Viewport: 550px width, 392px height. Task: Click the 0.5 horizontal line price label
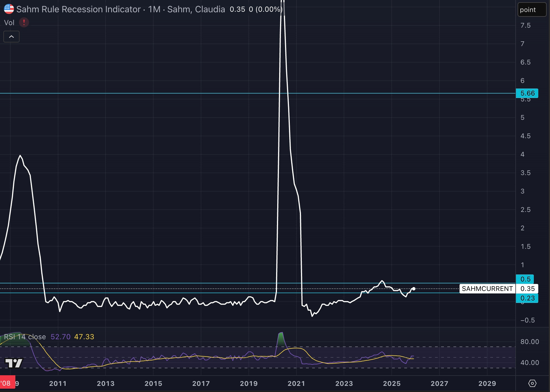point(525,279)
